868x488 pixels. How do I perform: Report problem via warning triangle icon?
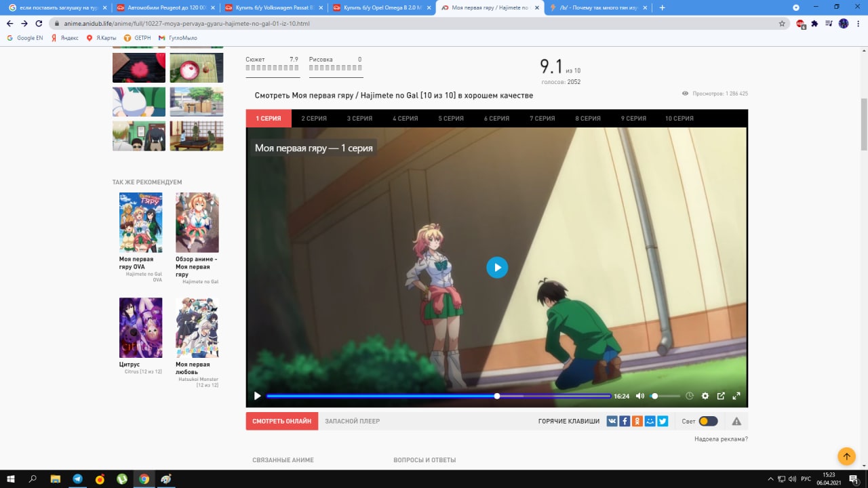736,421
